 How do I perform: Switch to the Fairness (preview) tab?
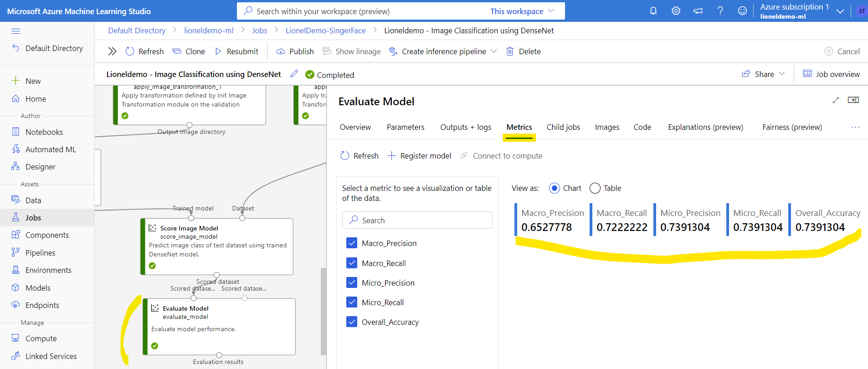tap(792, 127)
